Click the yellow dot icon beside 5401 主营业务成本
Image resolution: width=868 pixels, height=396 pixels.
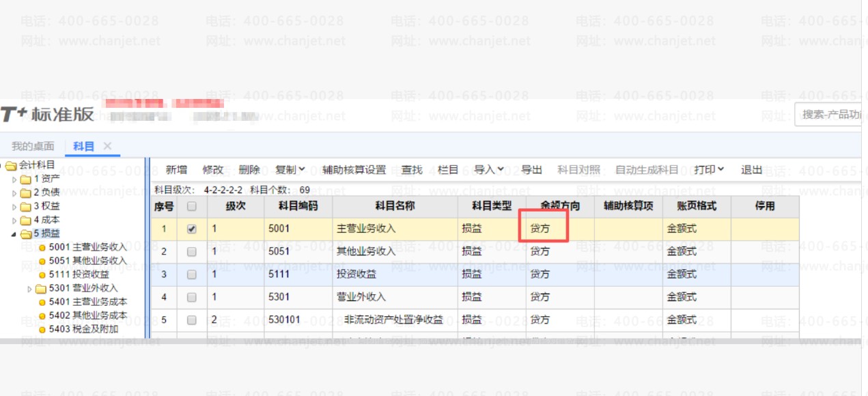tap(42, 302)
